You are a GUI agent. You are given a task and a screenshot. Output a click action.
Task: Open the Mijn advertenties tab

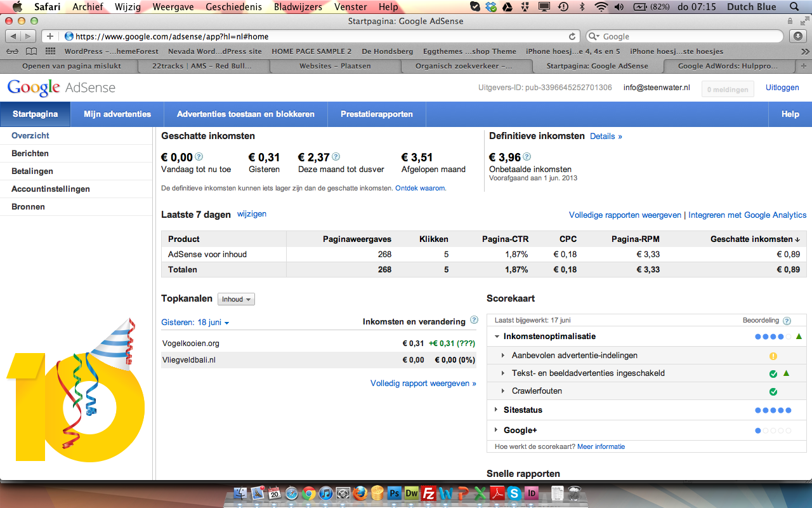(117, 114)
